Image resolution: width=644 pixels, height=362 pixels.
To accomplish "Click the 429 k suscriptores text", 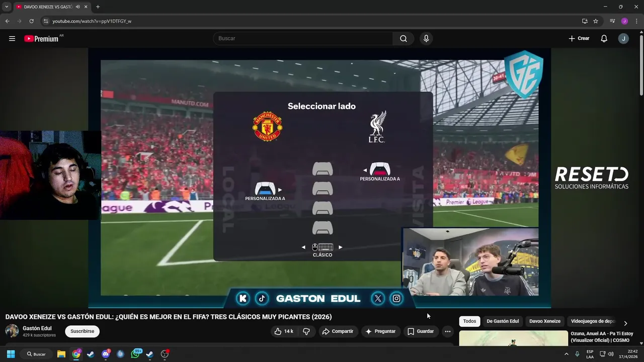I will point(39,335).
